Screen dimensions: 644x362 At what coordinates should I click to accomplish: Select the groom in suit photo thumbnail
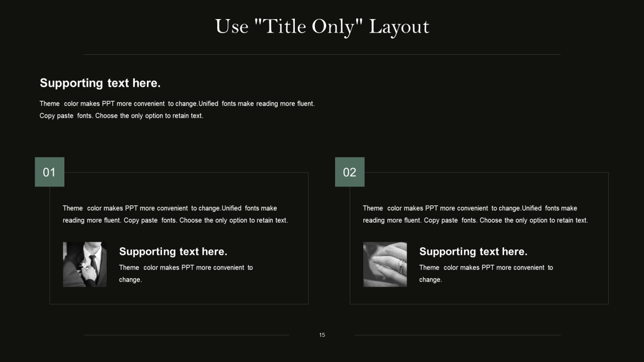tap(85, 264)
